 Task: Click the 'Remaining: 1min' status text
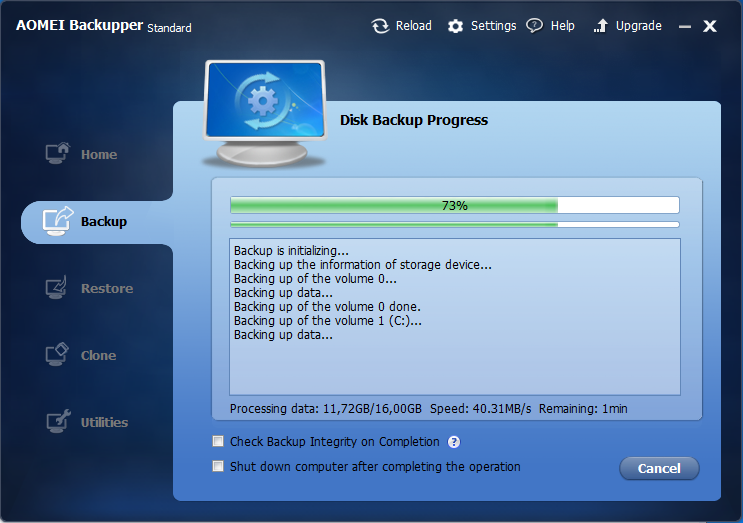click(583, 408)
